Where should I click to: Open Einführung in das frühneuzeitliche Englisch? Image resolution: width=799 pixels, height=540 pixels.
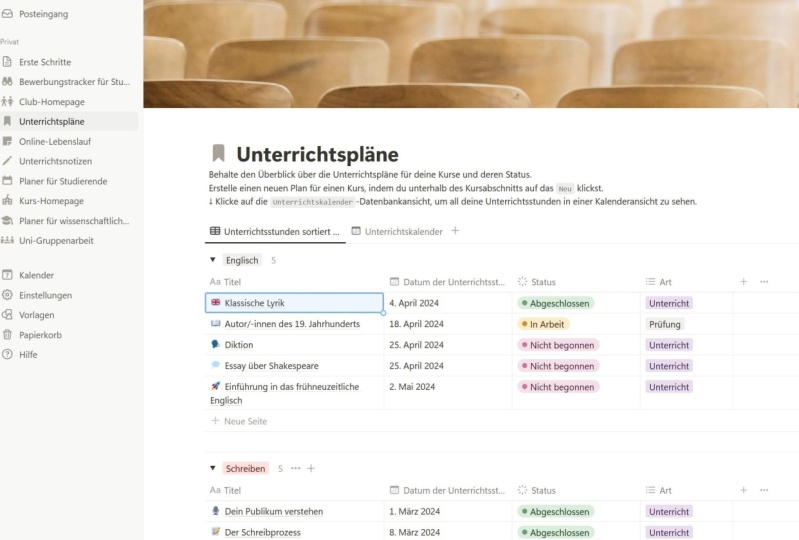coord(284,393)
